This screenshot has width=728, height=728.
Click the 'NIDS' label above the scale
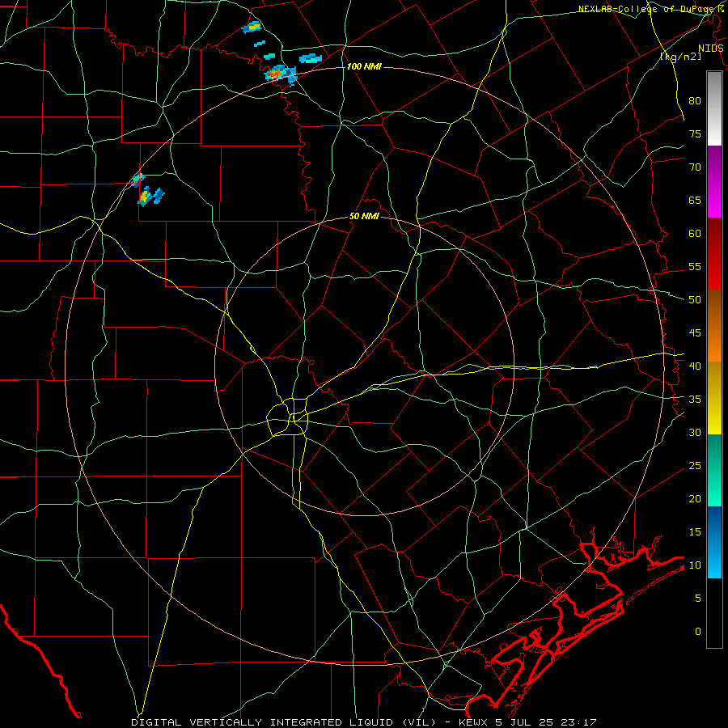point(710,49)
